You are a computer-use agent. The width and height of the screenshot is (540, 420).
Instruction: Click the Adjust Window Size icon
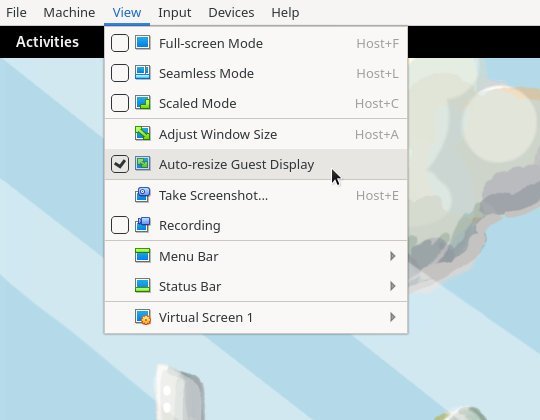point(142,134)
